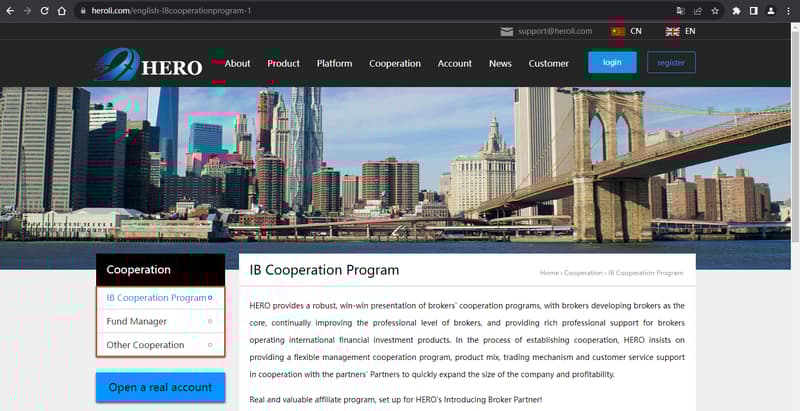Click the HERO logo

[x=148, y=65]
